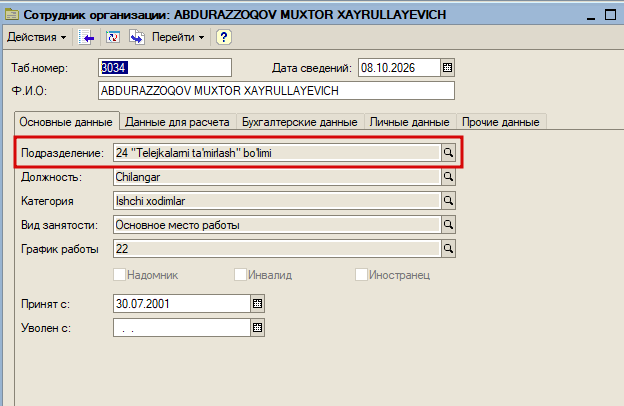The image size is (624, 406).
Task: Open the Перейти dropdown menu
Action: pos(178,37)
